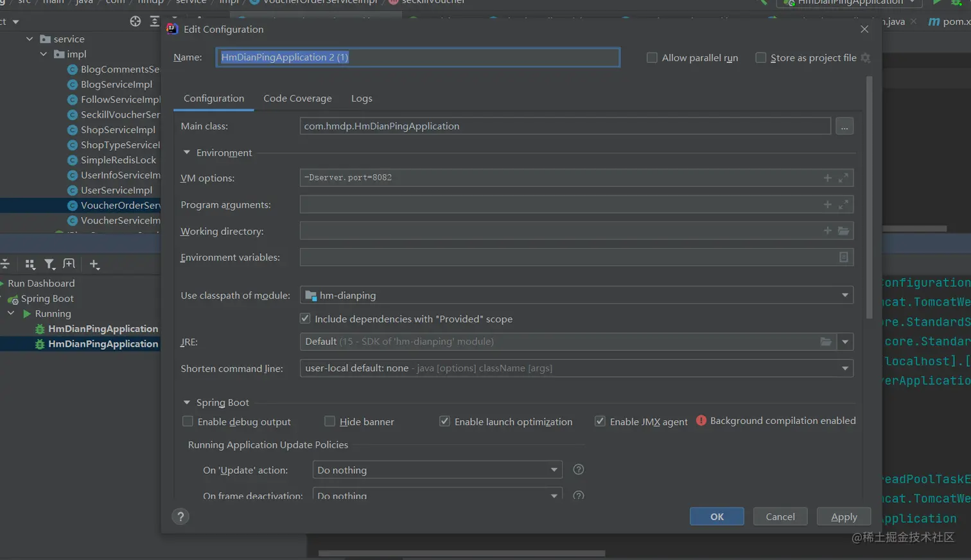971x560 pixels.
Task: Confirm with the OK button
Action: tap(717, 516)
